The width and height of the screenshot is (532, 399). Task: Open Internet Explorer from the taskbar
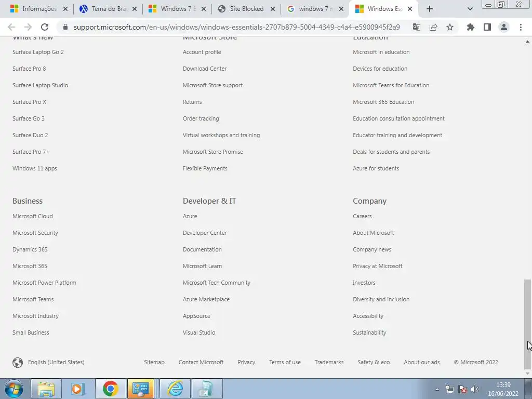[176, 389]
